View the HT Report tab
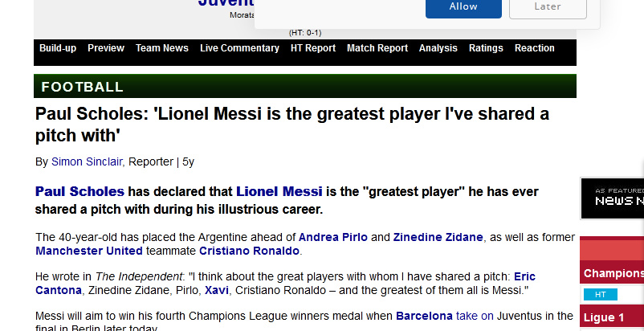The width and height of the screenshot is (644, 331). 313,48
